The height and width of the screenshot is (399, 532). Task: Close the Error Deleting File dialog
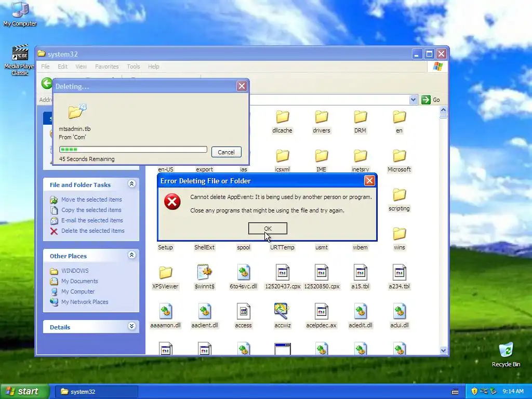pos(369,180)
